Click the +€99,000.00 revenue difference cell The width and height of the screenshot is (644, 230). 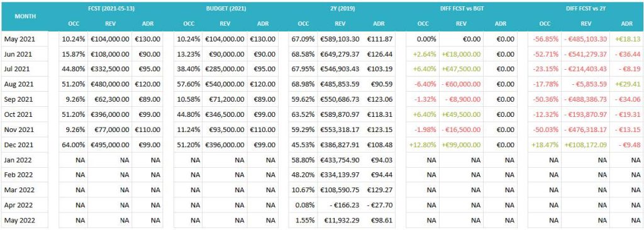[x=461, y=145]
